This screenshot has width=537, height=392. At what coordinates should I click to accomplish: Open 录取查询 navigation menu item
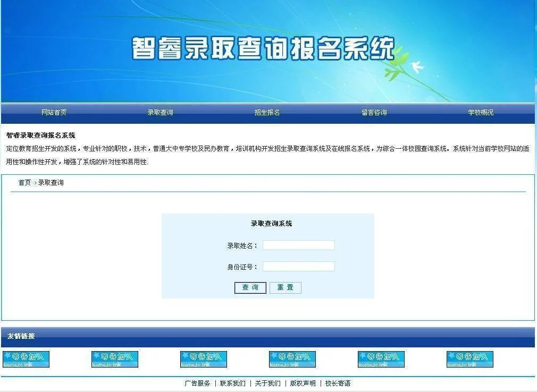pos(161,113)
